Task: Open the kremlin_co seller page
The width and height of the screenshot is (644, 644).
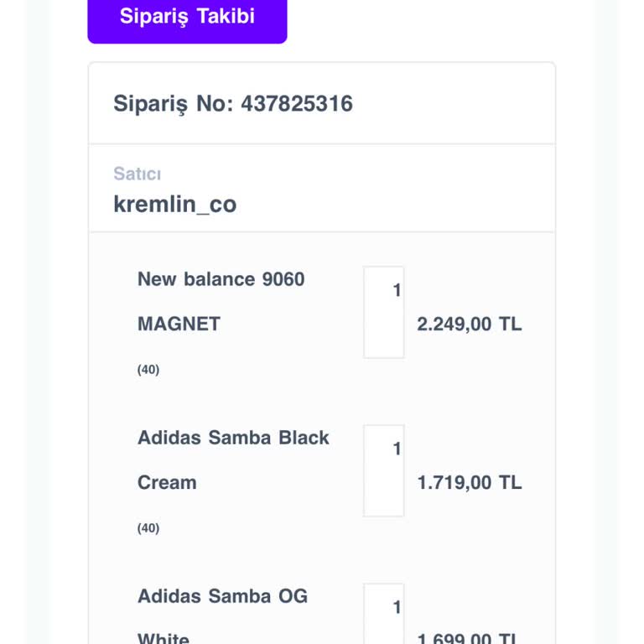Action: point(174,204)
